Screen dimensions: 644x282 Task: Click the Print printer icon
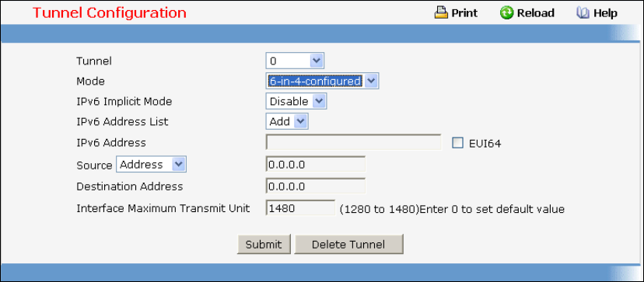coord(441,13)
